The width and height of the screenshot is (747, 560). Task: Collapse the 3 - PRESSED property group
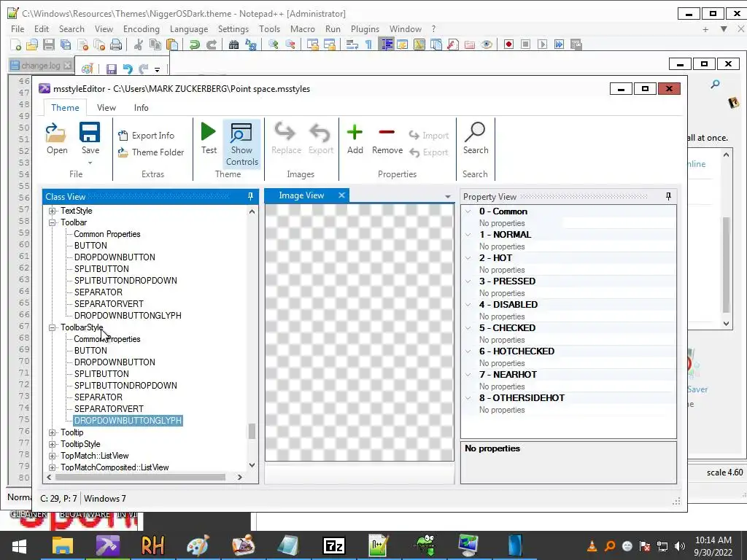tap(468, 281)
